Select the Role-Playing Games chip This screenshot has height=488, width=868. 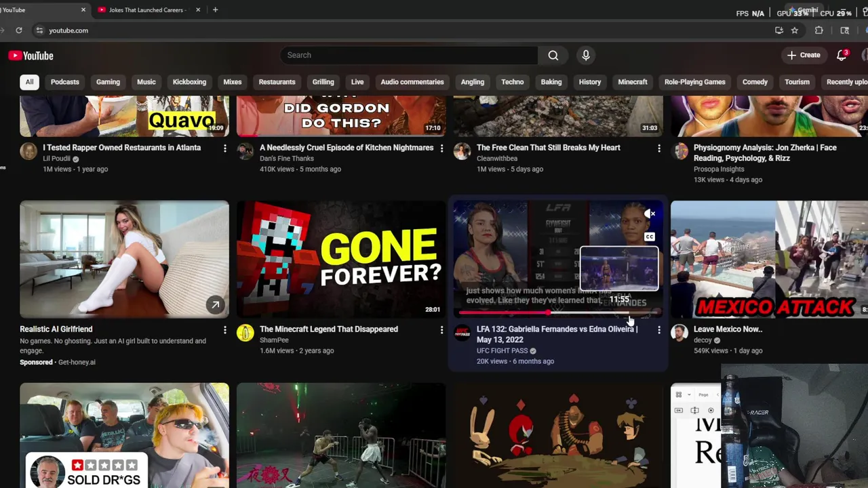pyautogui.click(x=695, y=82)
